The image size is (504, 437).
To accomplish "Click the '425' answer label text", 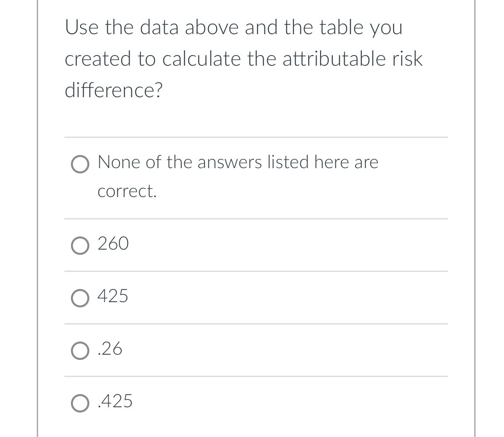I will (113, 296).
